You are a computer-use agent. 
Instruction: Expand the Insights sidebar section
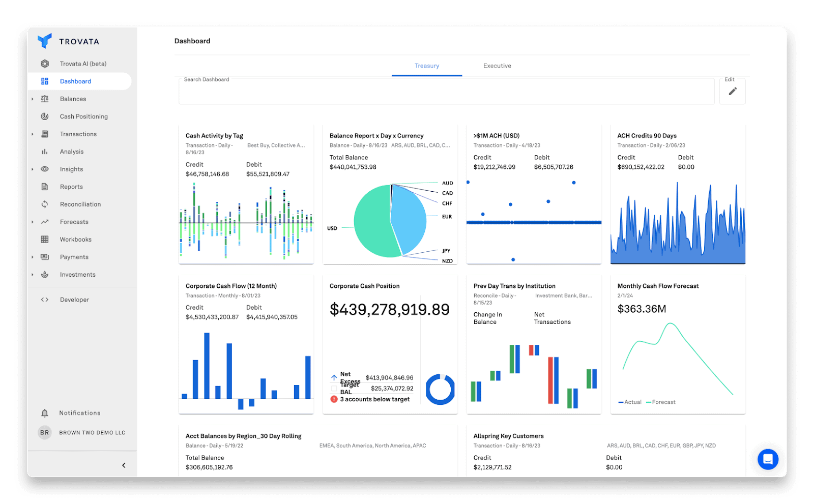[x=33, y=169]
